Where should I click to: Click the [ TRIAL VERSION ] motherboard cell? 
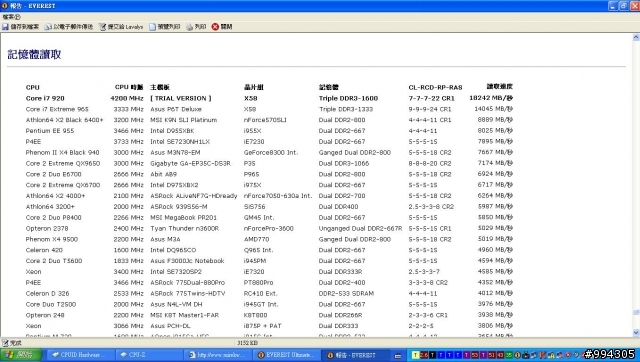click(x=180, y=98)
